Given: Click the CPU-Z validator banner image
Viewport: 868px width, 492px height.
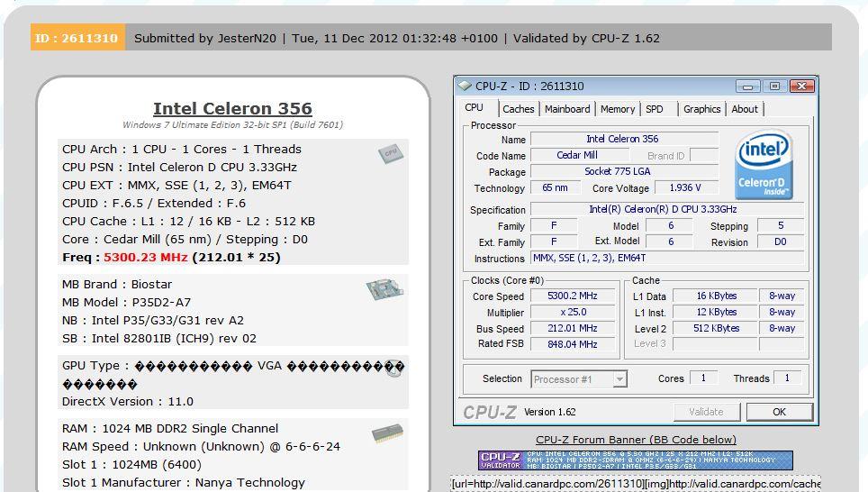Looking at the screenshot, I should pos(636,460).
